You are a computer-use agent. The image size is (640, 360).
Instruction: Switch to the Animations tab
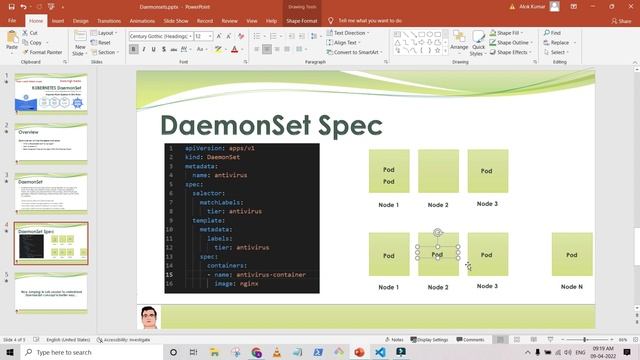tap(142, 21)
